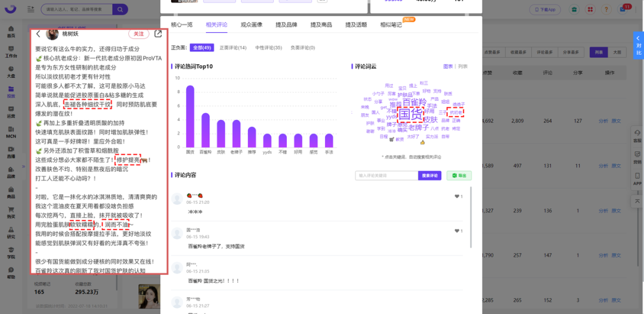Viewport: 644px width, 314px height.
Task: Open the 核心一览 tab
Action: pos(181,25)
